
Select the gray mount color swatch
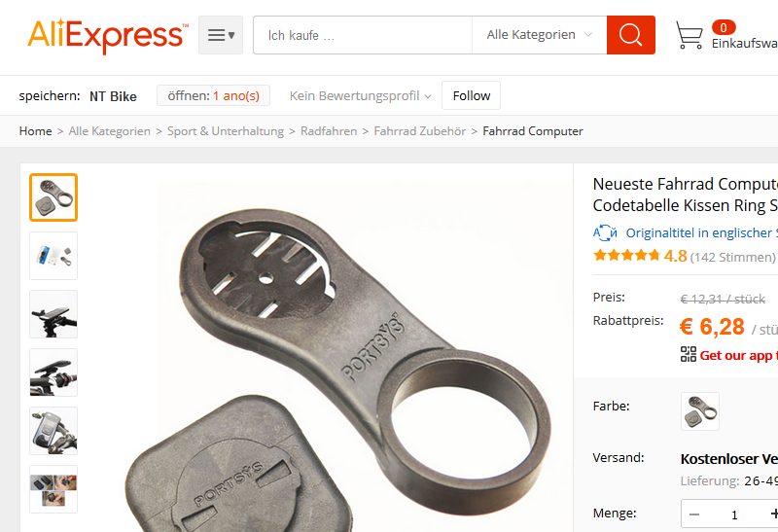[700, 411]
